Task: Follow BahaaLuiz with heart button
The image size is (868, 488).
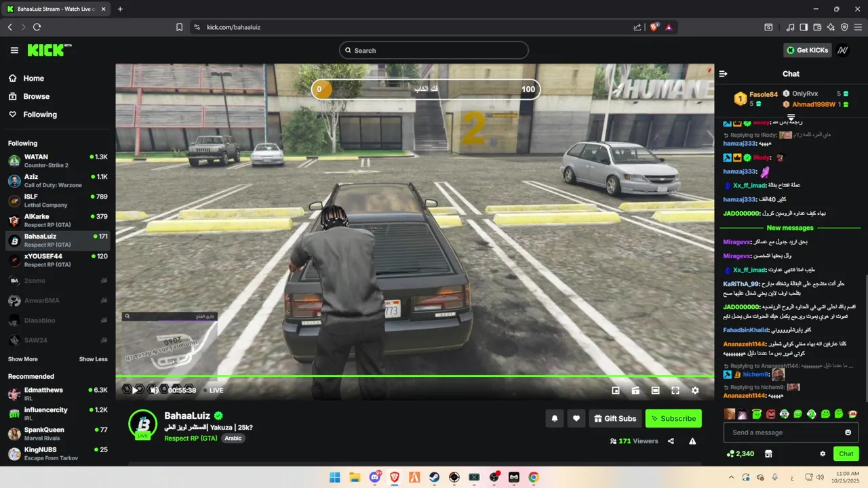Action: pyautogui.click(x=576, y=419)
